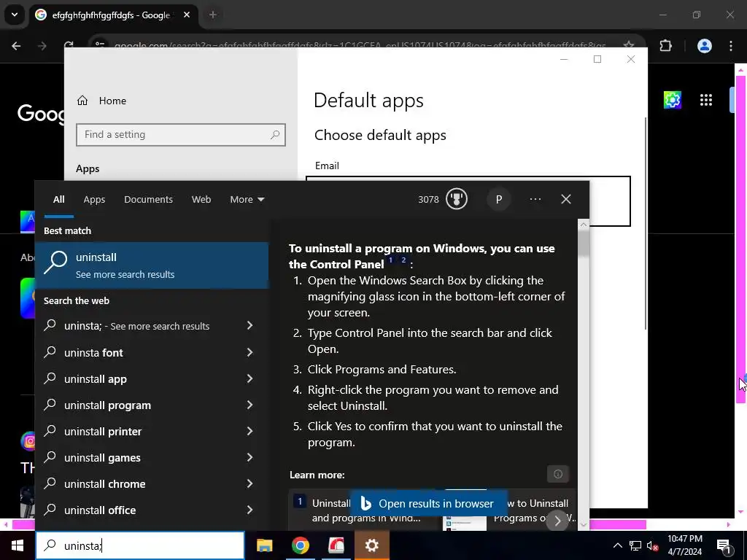Click Home in the Settings sidebar
This screenshot has width=747, height=560.
tap(112, 101)
